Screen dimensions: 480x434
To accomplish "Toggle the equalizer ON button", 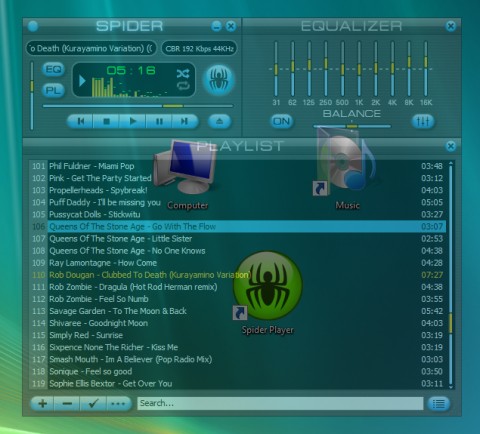I will [x=282, y=121].
